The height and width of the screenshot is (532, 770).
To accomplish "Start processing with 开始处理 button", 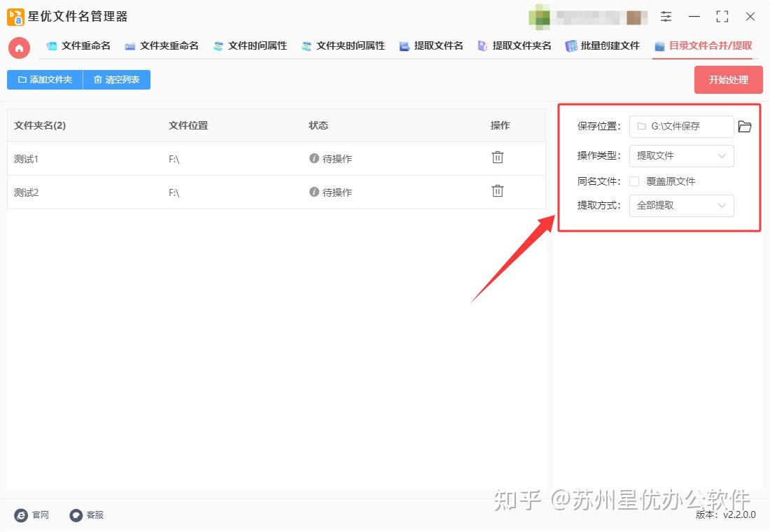I will [728, 80].
